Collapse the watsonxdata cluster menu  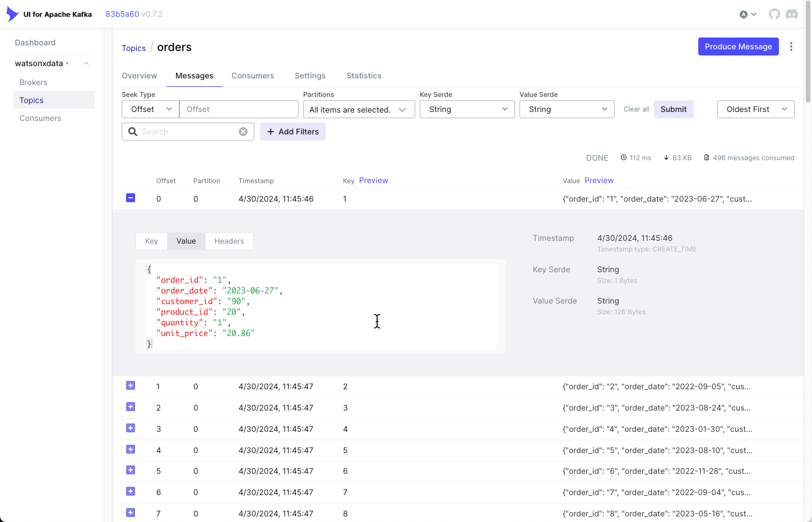click(86, 63)
